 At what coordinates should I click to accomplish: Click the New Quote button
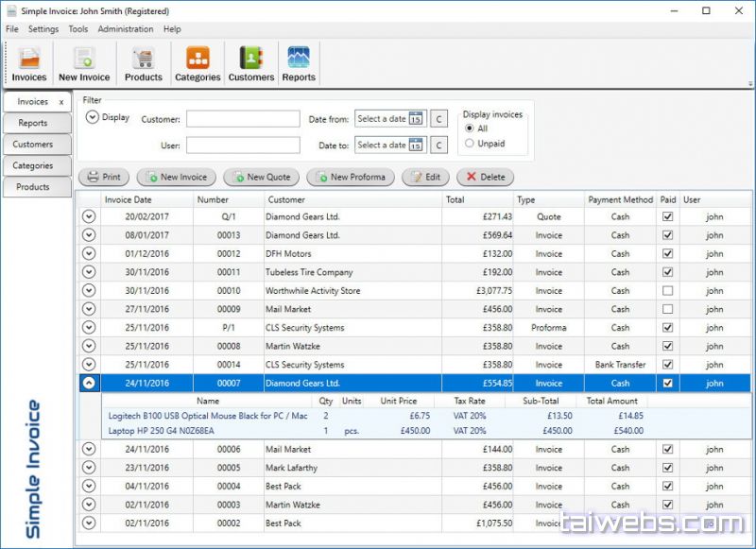pyautogui.click(x=261, y=177)
